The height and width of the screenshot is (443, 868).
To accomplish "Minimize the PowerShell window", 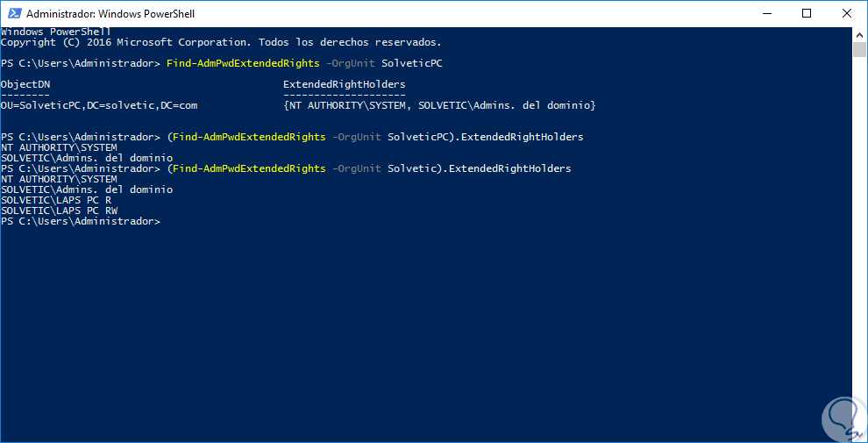I will click(x=765, y=14).
